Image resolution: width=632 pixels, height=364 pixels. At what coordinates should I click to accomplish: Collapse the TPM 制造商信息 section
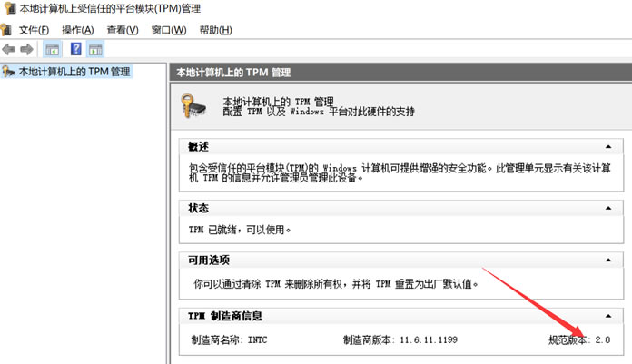click(608, 316)
